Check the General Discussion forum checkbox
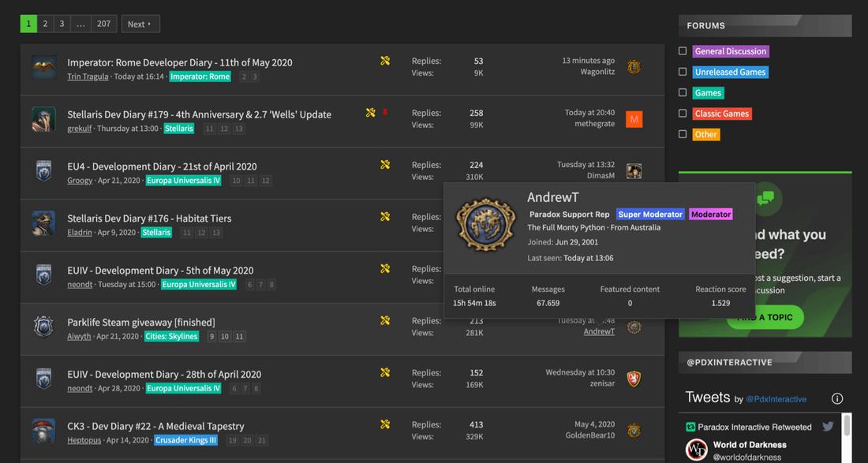Screen dimensions: 868x463 683,51
